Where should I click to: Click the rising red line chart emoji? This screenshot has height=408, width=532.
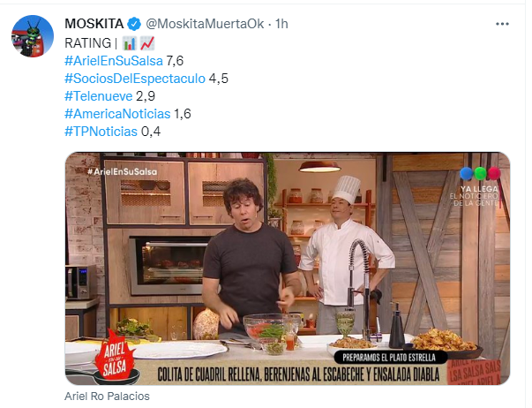tap(147, 43)
